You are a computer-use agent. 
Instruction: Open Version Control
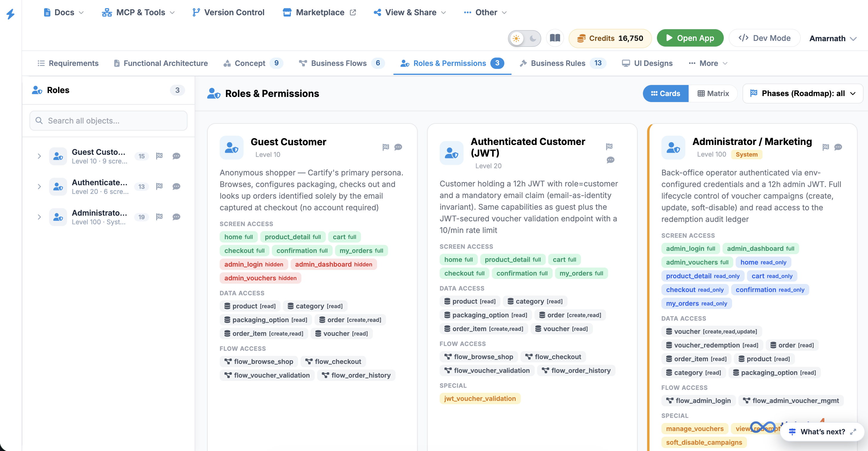(228, 13)
